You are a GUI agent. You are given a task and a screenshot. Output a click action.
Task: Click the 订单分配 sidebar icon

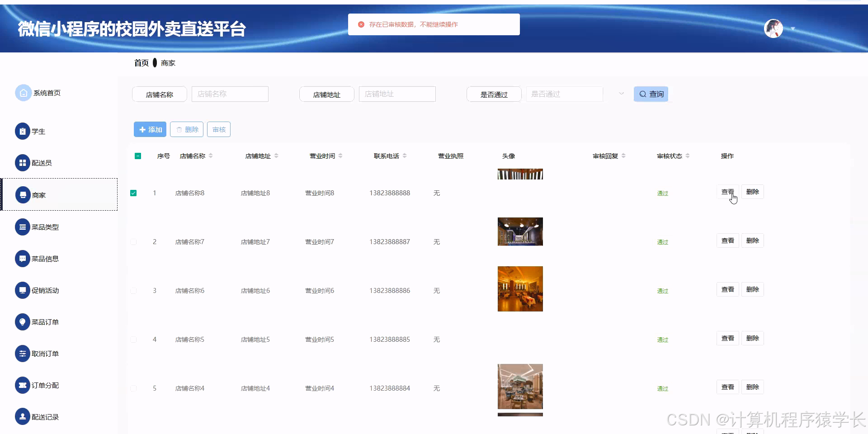pos(23,385)
